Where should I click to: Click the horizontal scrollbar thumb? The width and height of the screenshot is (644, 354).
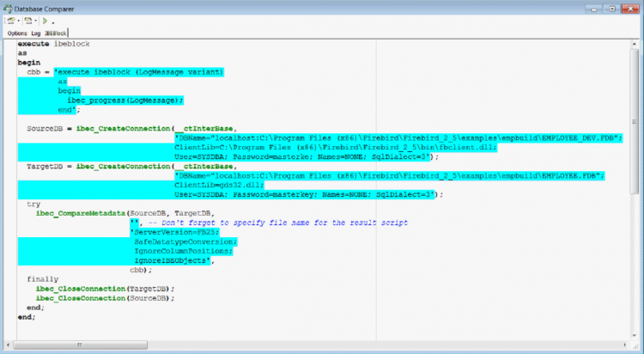click(80, 345)
